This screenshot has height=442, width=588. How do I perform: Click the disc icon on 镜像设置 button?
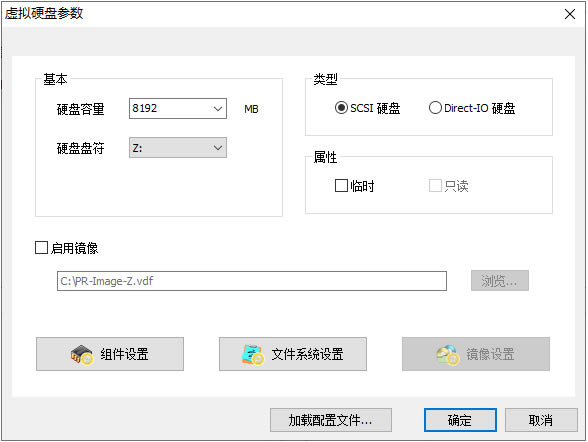(447, 355)
